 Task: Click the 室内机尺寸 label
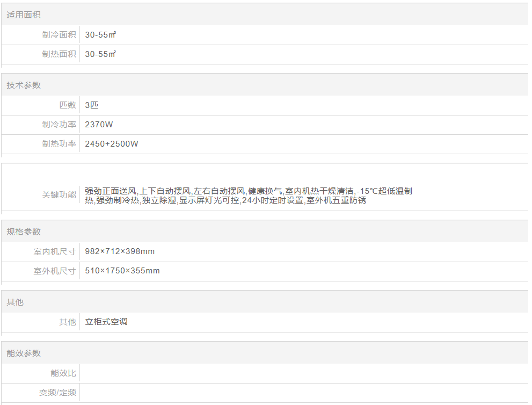pyautogui.click(x=55, y=251)
